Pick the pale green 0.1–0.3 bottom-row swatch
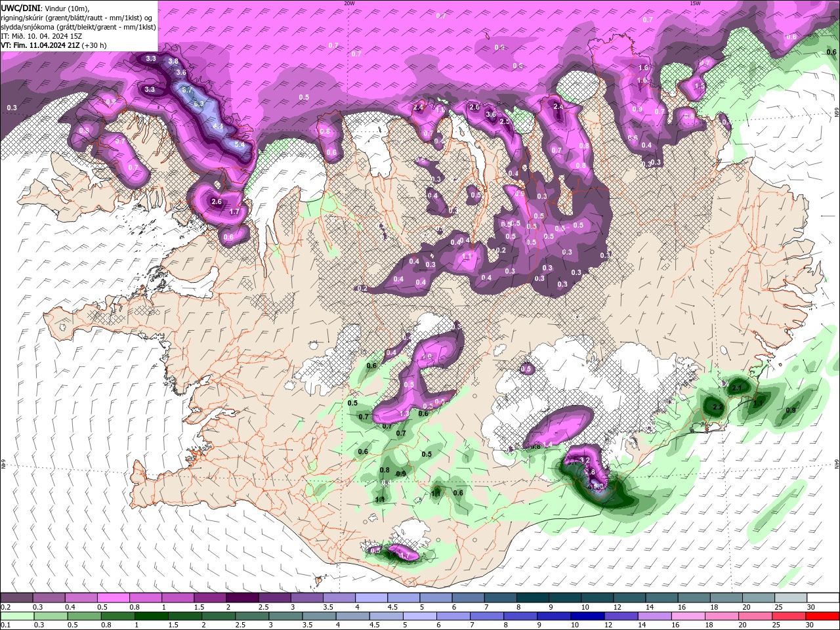 16,616
